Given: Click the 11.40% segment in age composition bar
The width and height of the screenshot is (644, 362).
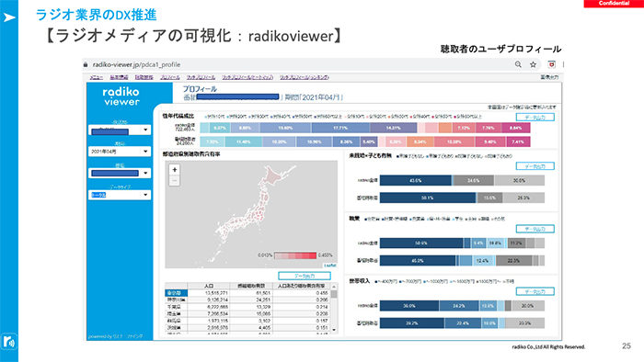Looking at the screenshot, I should (x=243, y=141).
